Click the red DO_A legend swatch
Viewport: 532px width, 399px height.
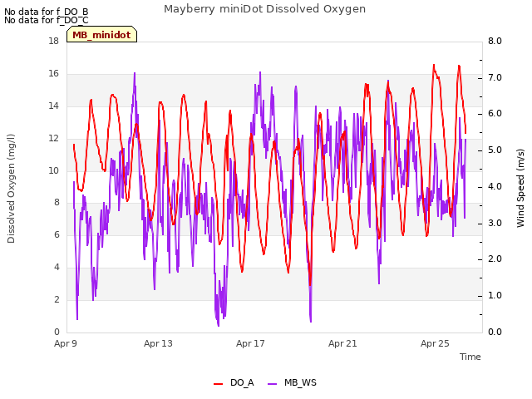point(218,384)
